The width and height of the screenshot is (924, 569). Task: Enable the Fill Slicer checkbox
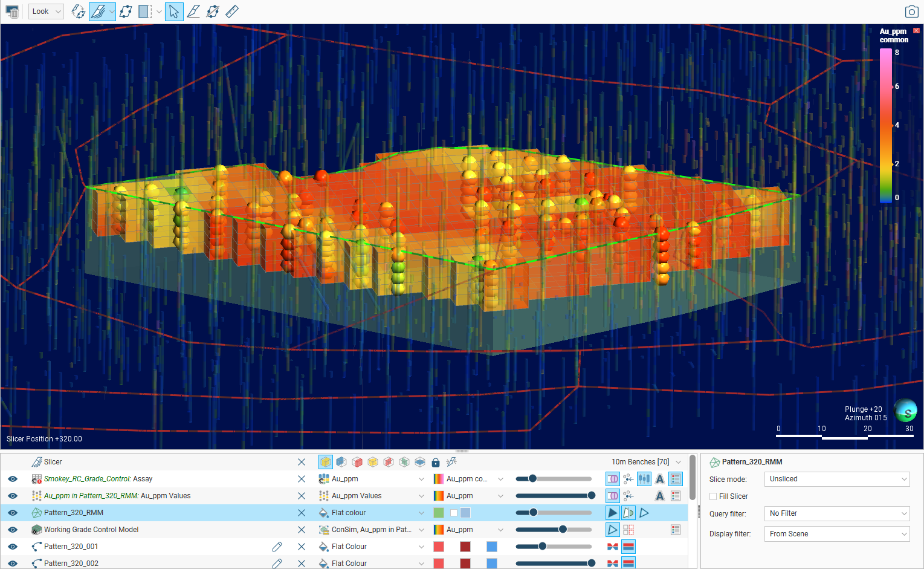714,496
